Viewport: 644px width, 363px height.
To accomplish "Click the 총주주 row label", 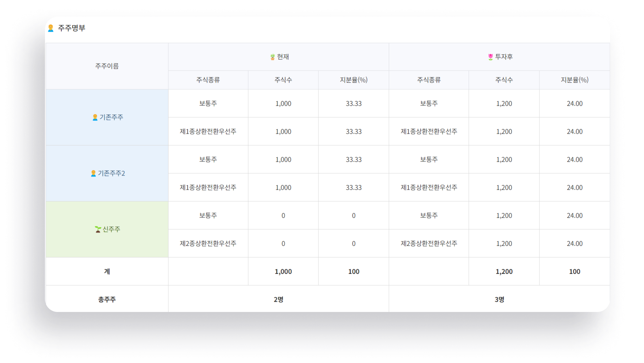I will pyautogui.click(x=107, y=299).
